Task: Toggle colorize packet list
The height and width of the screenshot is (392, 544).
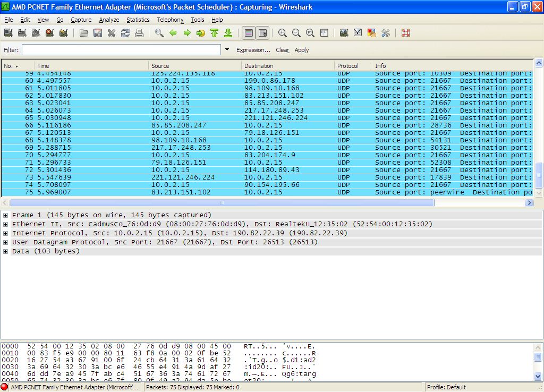Action: (249, 33)
